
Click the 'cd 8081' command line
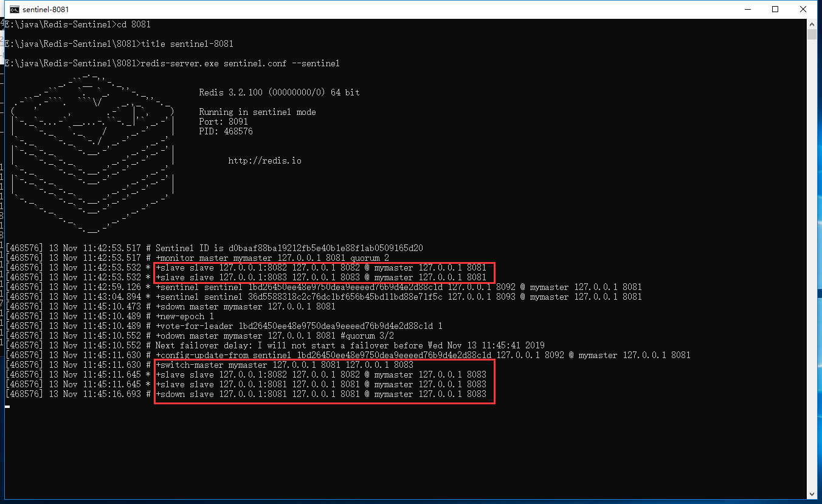77,24
